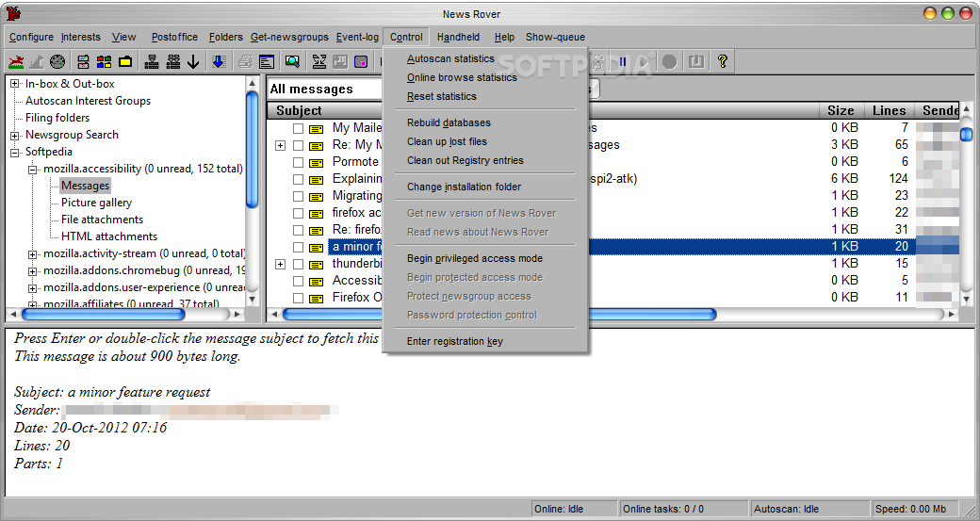The height and width of the screenshot is (521, 980).
Task: Expand the 'Re: My M' message thread
Action: 280,145
